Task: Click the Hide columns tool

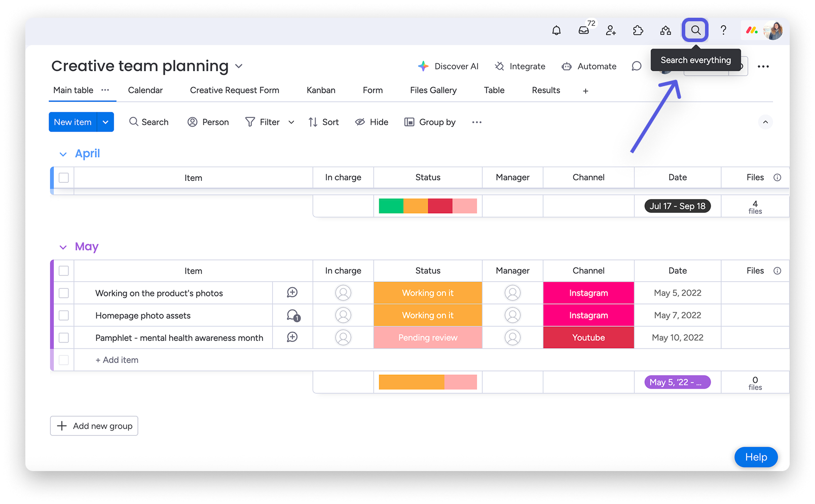Action: (x=372, y=122)
